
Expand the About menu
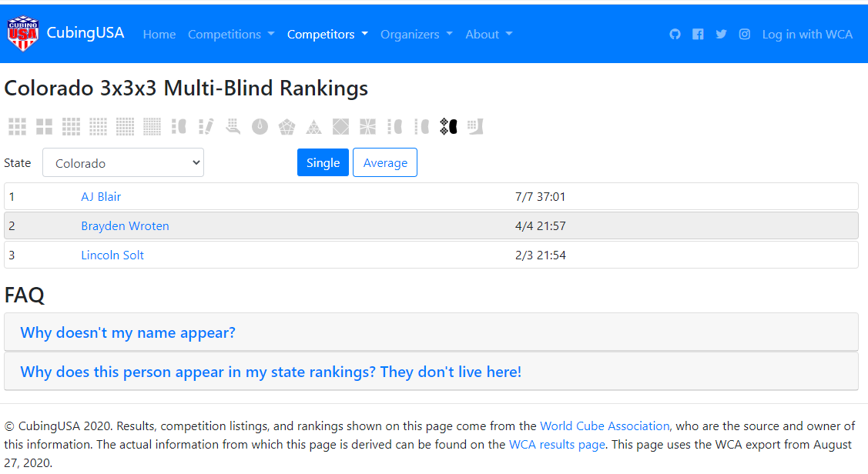[489, 35]
